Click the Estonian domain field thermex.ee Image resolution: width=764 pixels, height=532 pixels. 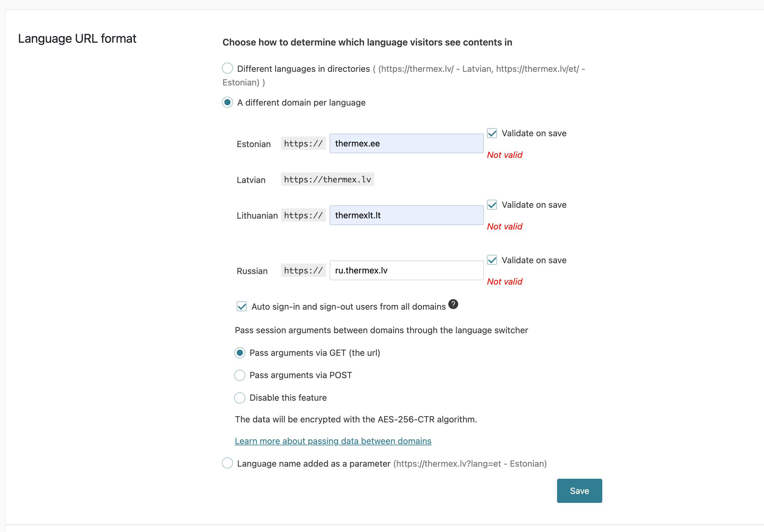point(406,143)
